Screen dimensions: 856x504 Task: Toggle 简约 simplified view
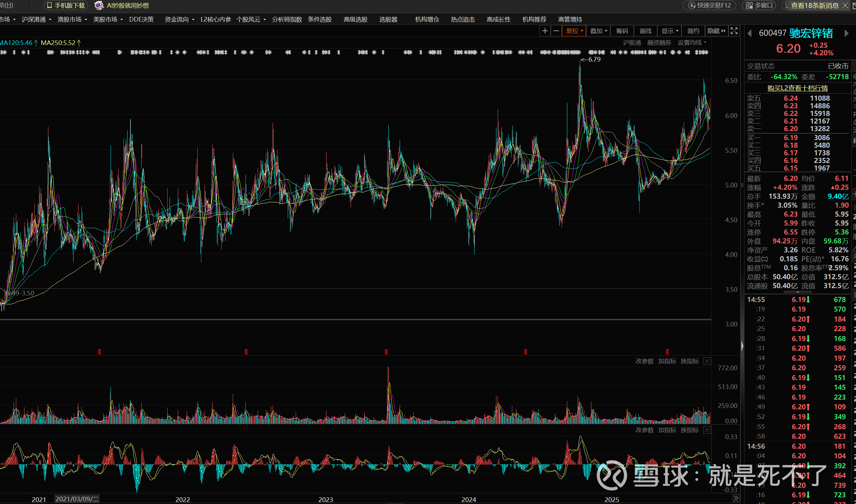693,31
